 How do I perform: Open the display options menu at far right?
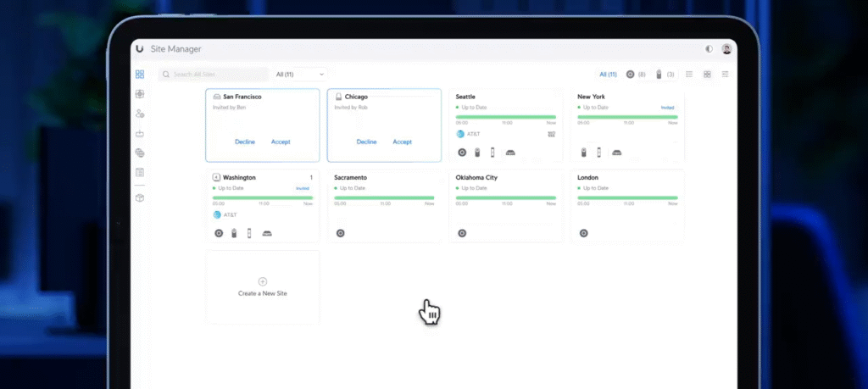point(725,75)
